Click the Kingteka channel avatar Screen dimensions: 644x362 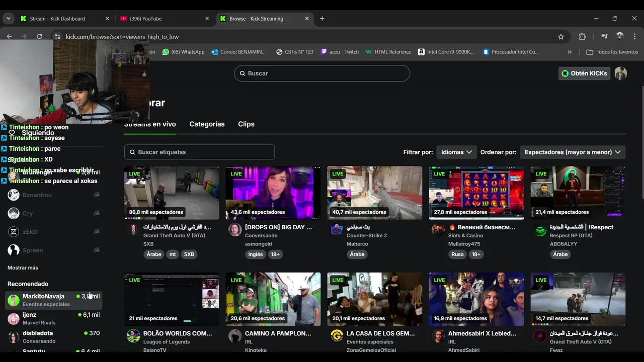pos(235,336)
